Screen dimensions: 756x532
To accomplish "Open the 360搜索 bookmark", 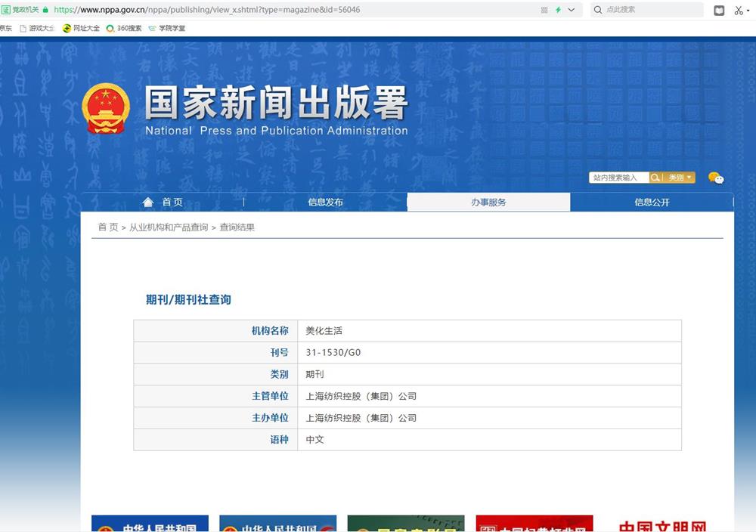I will [x=124, y=28].
